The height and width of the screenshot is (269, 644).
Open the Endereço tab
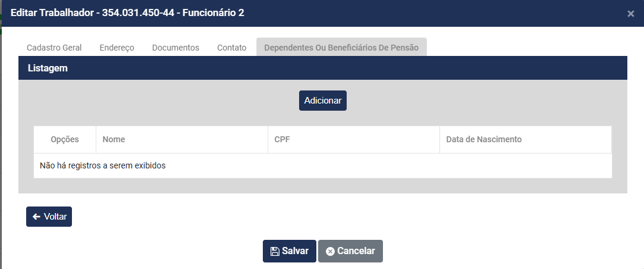(117, 48)
